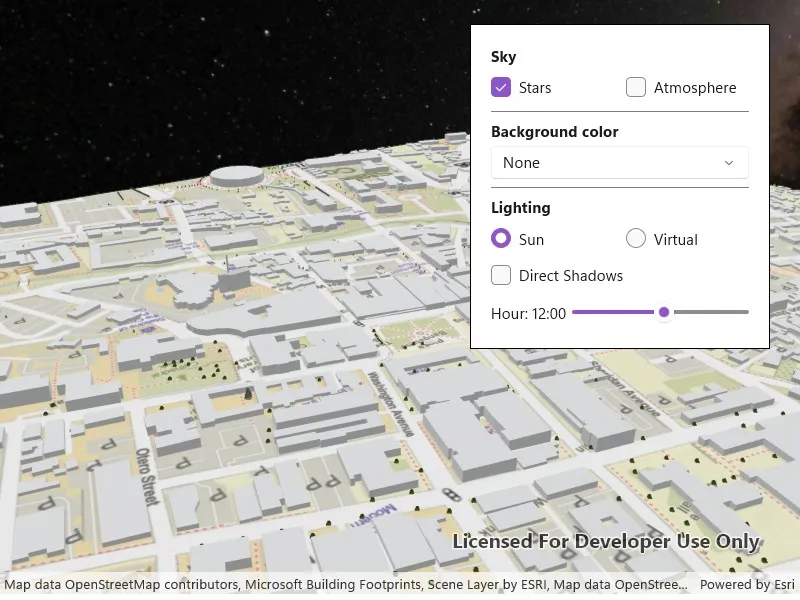Click the gray right part of the Hour slider track
Viewport: 800px width, 600px height.
coord(710,312)
